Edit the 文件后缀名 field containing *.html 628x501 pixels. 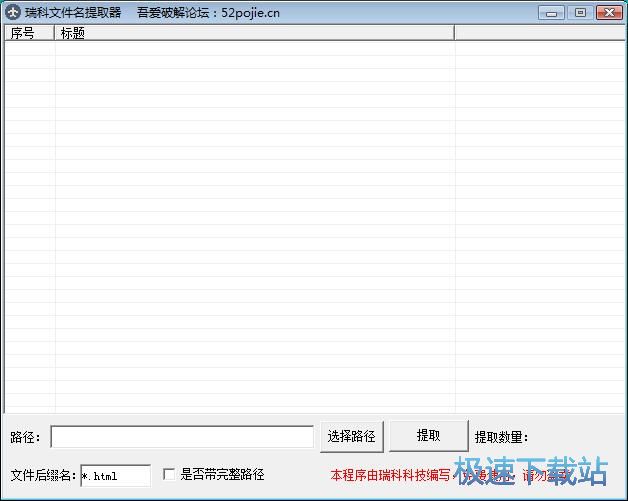[x=116, y=476]
